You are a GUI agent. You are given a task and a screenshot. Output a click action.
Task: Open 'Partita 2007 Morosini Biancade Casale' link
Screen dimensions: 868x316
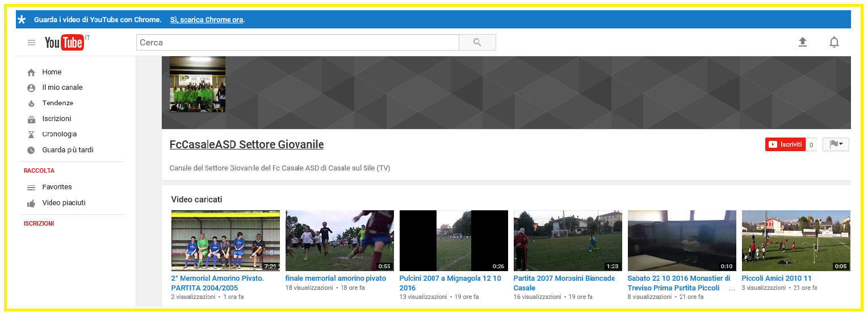564,283
